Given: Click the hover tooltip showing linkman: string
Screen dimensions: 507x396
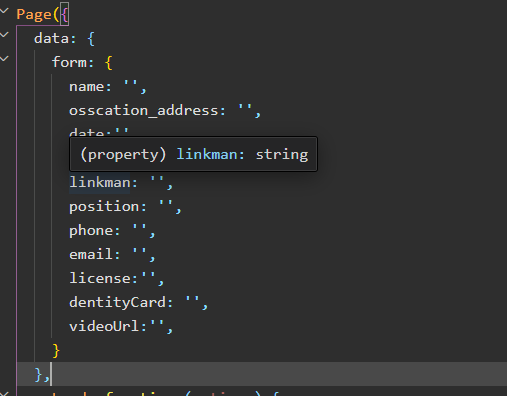Looking at the screenshot, I should tap(193, 154).
